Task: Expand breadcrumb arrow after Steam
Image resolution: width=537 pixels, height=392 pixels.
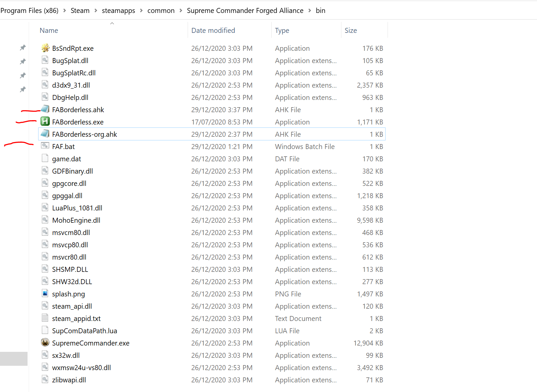Action: pos(96,11)
